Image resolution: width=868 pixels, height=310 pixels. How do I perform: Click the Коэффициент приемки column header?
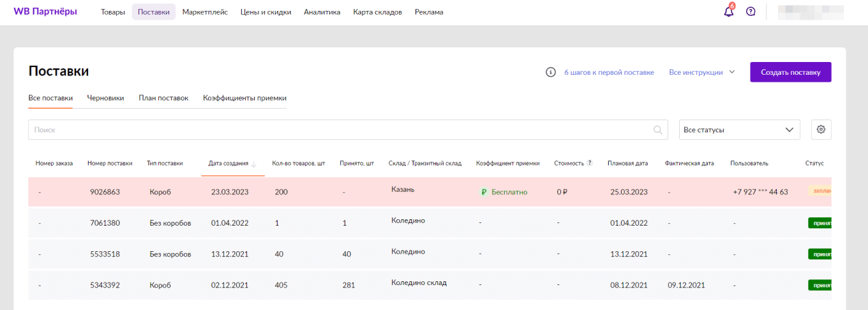(508, 164)
